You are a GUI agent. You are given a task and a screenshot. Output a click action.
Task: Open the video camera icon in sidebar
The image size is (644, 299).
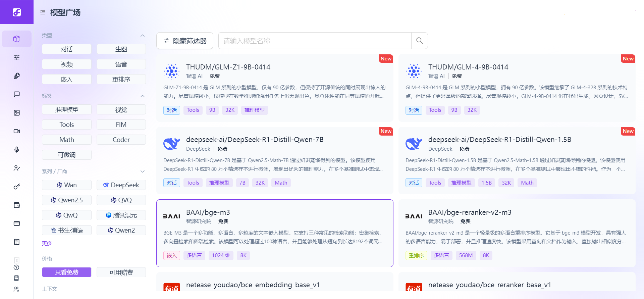17,131
